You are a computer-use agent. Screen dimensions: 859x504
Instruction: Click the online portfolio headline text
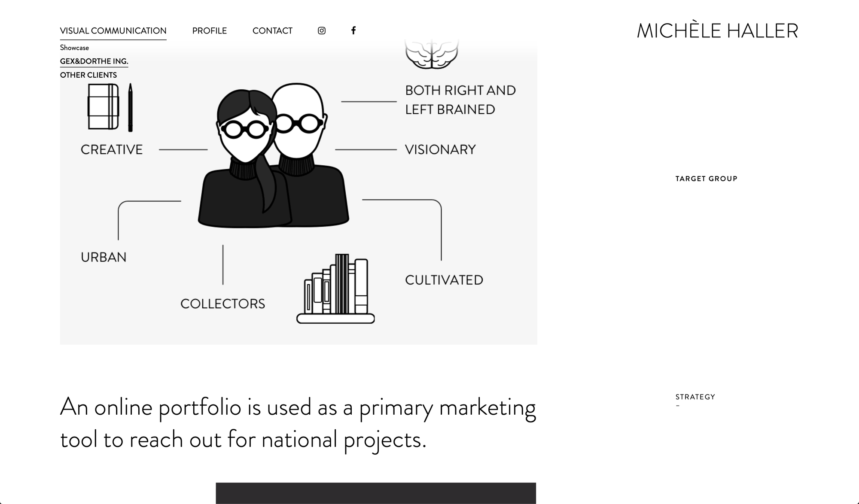(x=298, y=423)
